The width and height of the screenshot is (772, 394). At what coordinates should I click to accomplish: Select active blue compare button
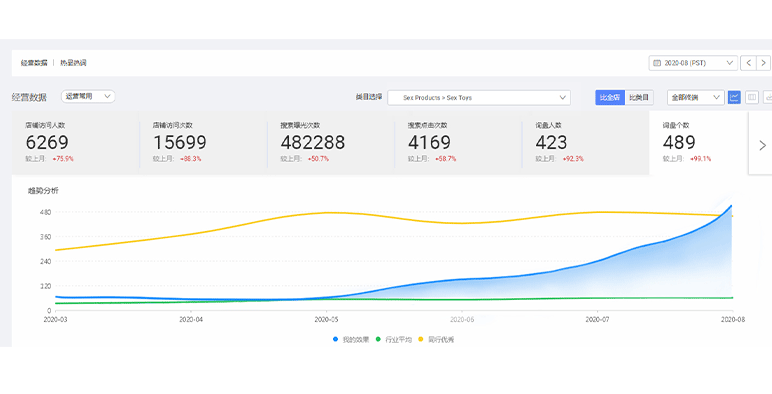click(610, 98)
